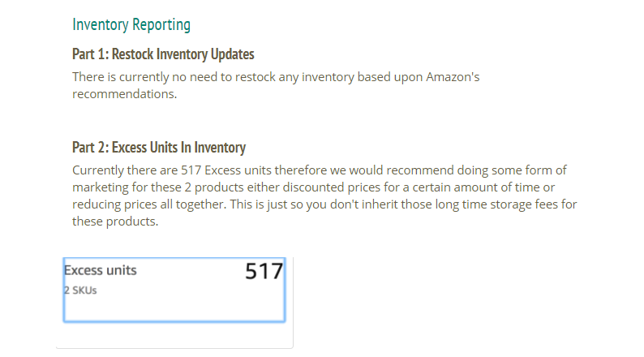The height and width of the screenshot is (357, 644).
Task: Select the Part 1: Restock Inventory Updates heading
Action: click(x=163, y=54)
